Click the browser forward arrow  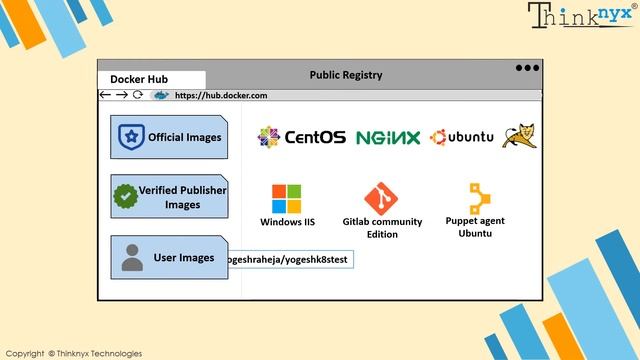[x=122, y=95]
